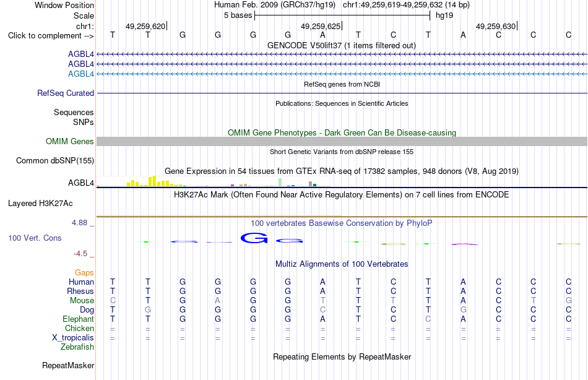Click the large blue G conservation logo
Image resolution: width=588 pixels, height=380 pixels.
[254, 238]
